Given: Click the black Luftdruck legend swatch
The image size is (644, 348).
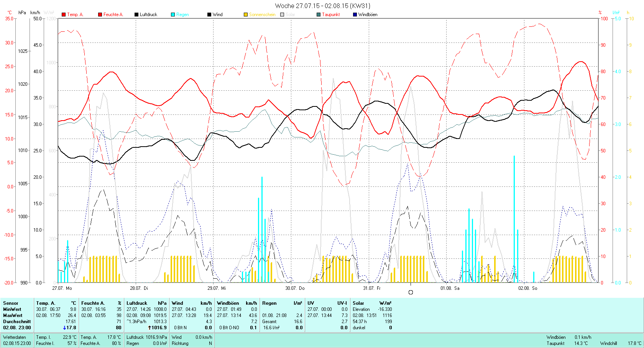Looking at the screenshot, I should click(x=136, y=15).
